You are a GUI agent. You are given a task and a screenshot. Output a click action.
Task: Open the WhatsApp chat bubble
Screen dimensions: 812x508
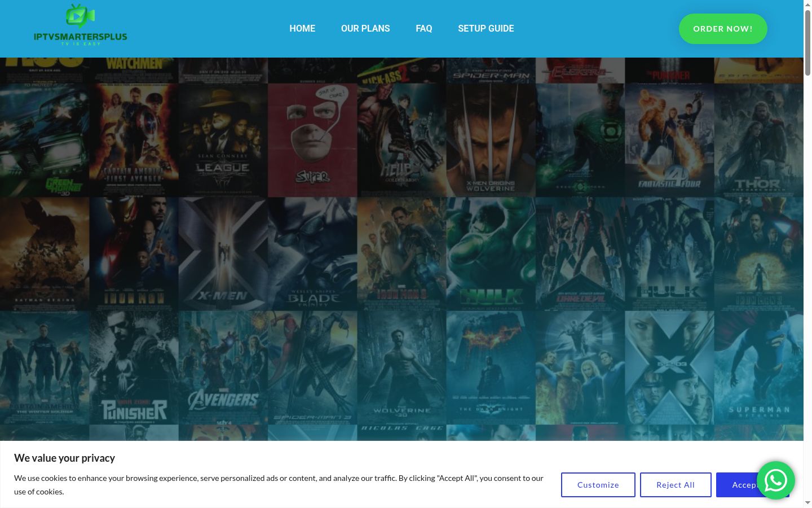[x=776, y=480]
